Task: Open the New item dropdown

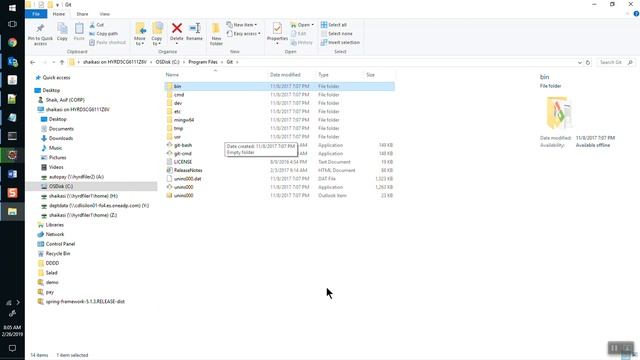Action: click(242, 25)
